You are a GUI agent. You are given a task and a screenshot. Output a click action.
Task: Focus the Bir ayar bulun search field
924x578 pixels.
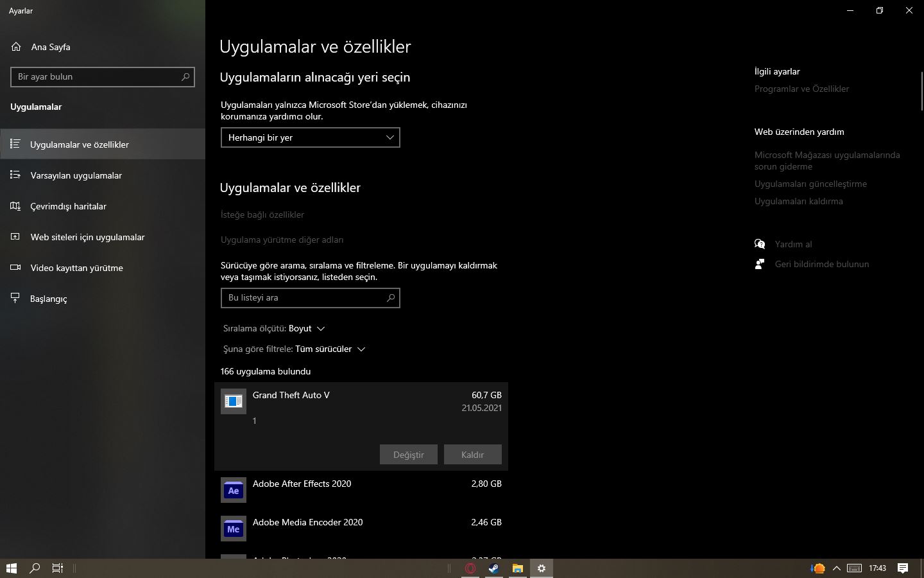(x=103, y=76)
